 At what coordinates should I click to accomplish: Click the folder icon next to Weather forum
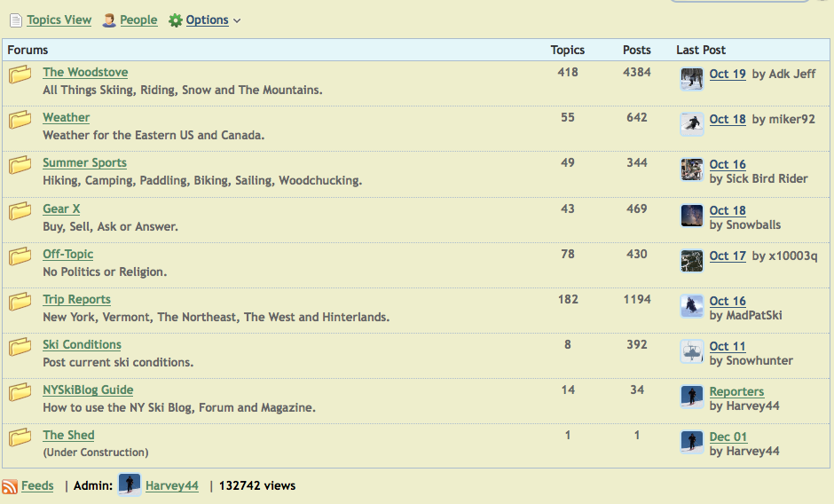click(x=20, y=120)
